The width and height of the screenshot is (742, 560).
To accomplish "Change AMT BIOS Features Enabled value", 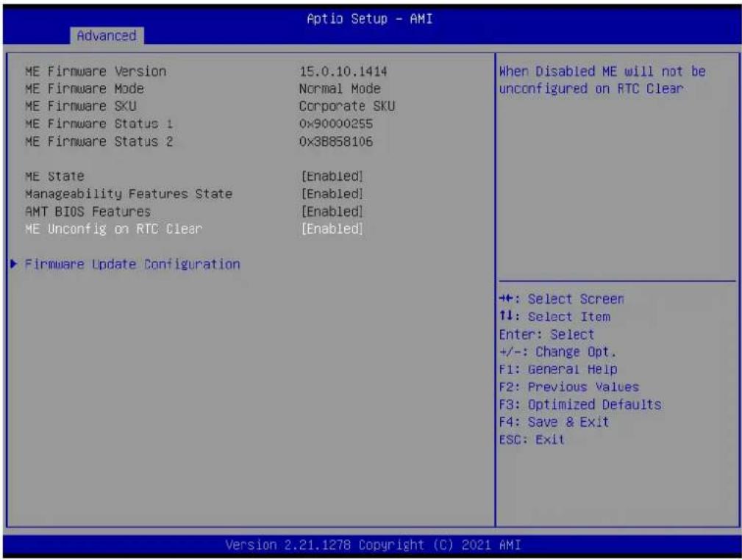I will tap(332, 212).
